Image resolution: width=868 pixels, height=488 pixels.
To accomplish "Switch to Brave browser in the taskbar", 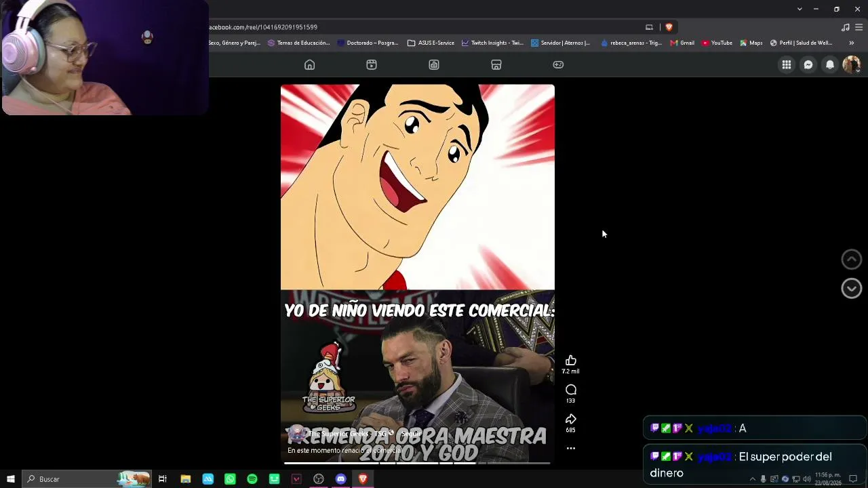I will click(x=363, y=479).
